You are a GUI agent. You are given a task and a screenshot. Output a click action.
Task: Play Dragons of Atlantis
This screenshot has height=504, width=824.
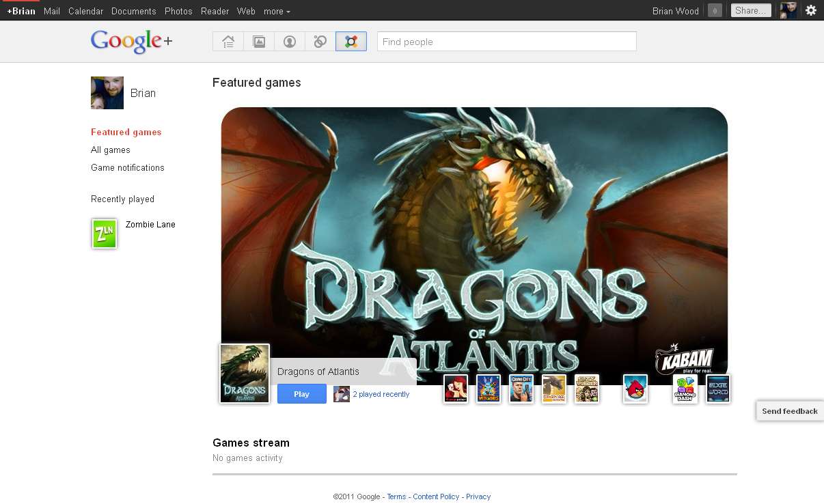click(302, 394)
